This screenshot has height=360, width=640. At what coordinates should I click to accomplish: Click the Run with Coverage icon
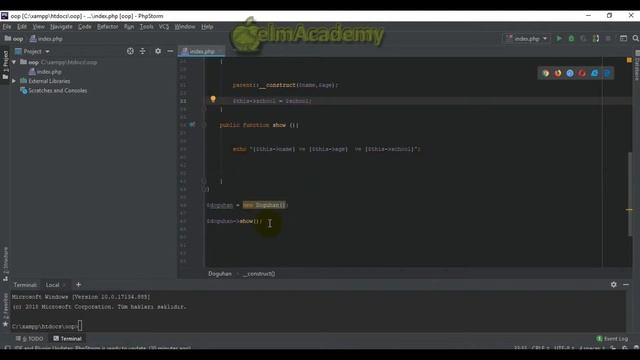584,38
